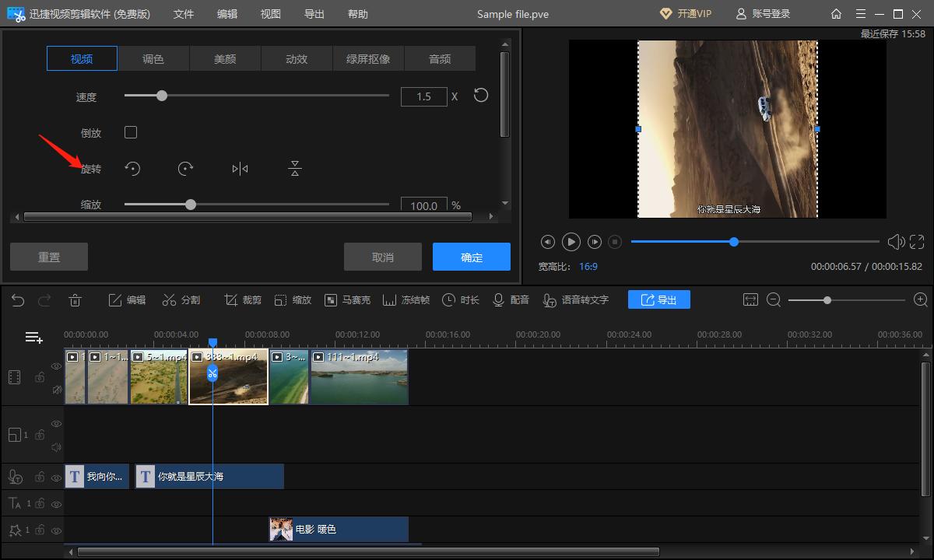Image resolution: width=934 pixels, height=560 pixels.
Task: Confirm the settings with the 确定 button
Action: tap(472, 257)
